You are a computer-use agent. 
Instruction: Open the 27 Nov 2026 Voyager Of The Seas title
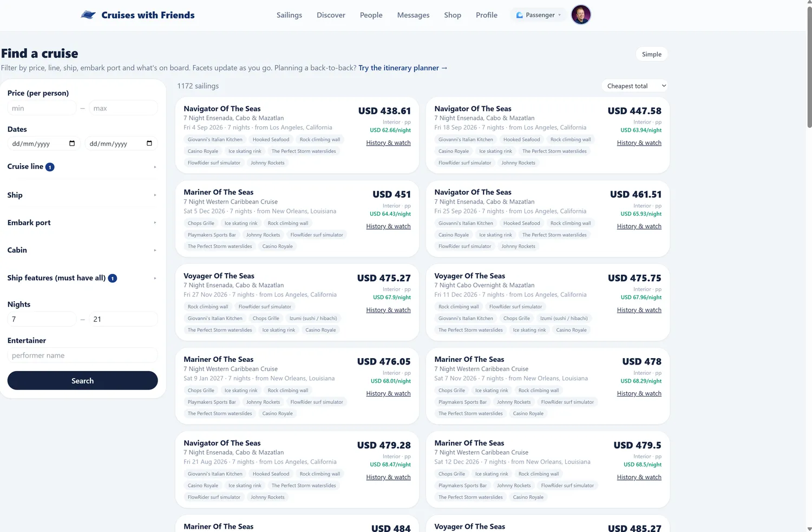point(219,276)
